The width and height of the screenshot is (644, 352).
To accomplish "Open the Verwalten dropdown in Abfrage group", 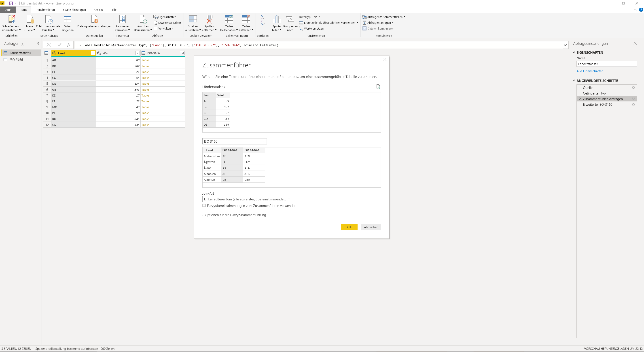I will click(163, 28).
